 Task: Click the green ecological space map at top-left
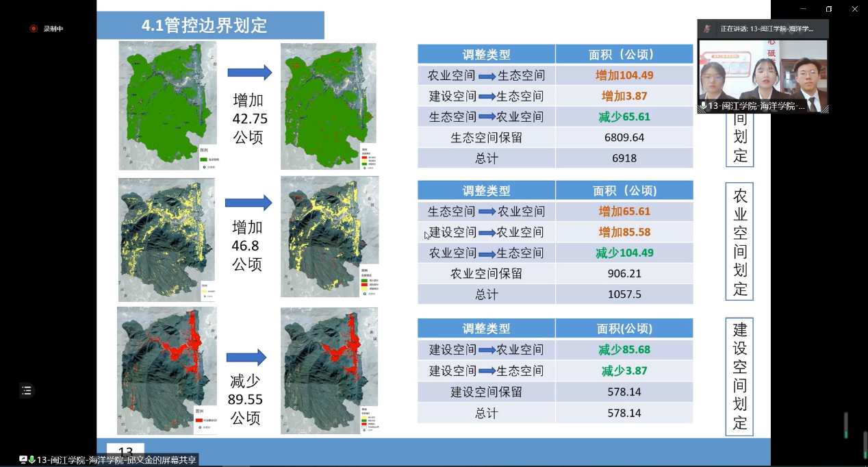click(x=167, y=105)
